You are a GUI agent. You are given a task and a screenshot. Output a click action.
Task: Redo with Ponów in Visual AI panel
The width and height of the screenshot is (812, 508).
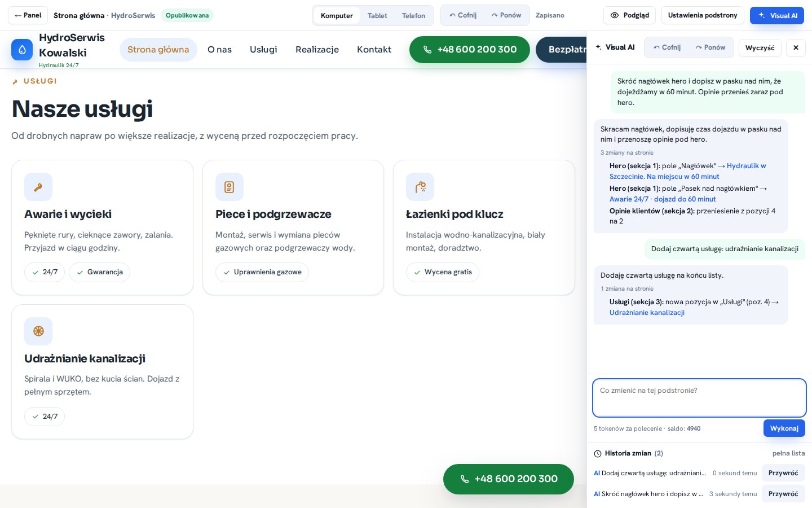coord(710,47)
